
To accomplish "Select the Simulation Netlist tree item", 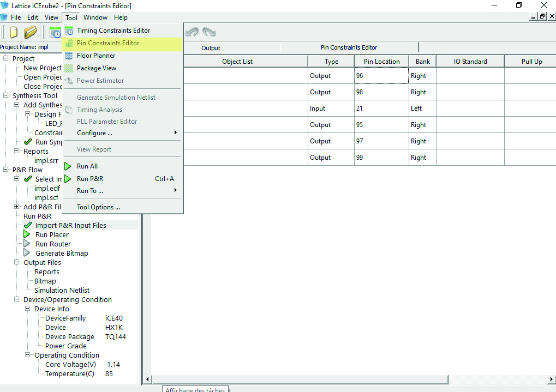I will [x=62, y=290].
